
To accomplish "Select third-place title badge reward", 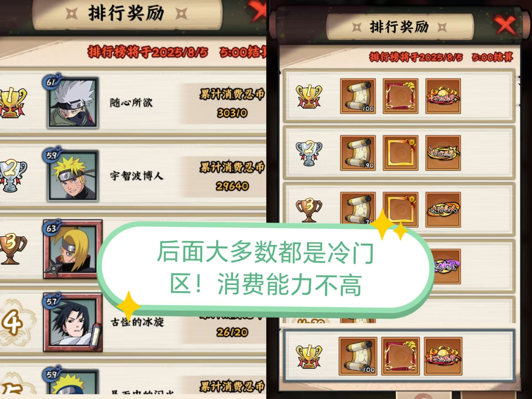I will tap(443, 210).
